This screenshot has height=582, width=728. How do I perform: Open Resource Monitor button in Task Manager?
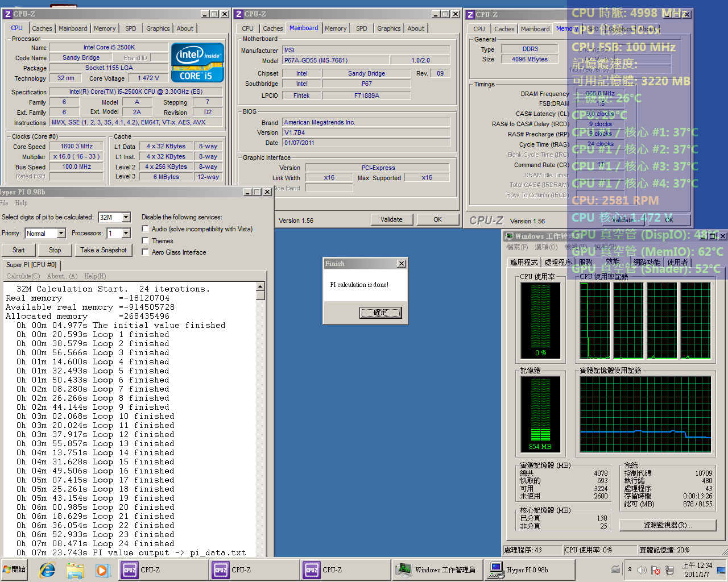point(668,525)
